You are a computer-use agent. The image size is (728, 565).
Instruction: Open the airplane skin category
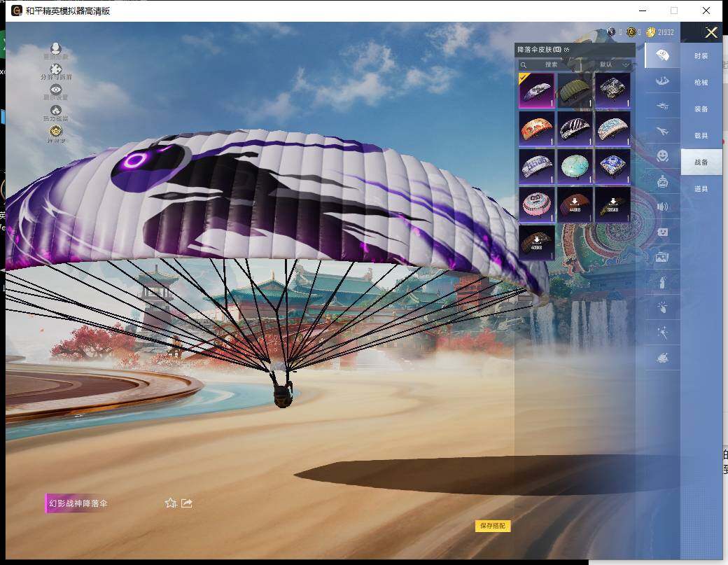pos(661,131)
